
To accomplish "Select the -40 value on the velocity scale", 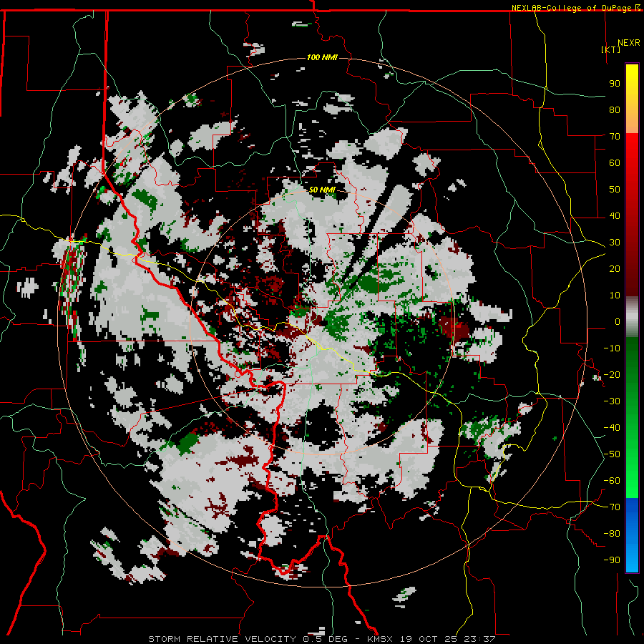I will 612,428.
